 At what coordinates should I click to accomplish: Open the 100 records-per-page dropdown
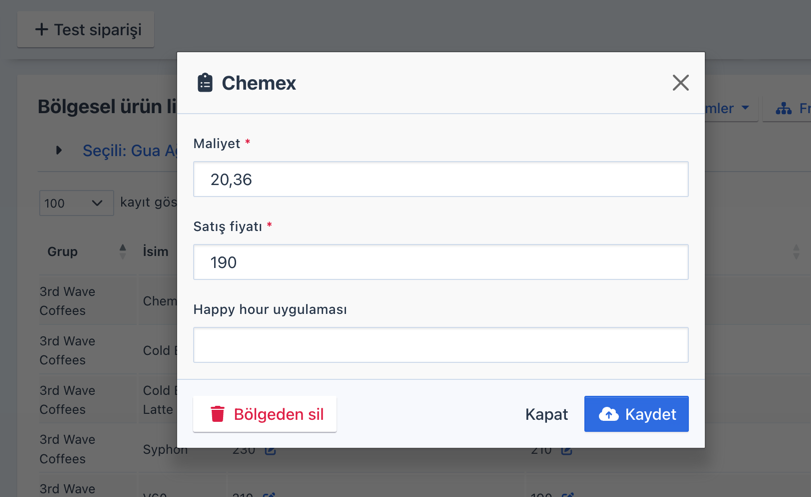click(x=75, y=203)
